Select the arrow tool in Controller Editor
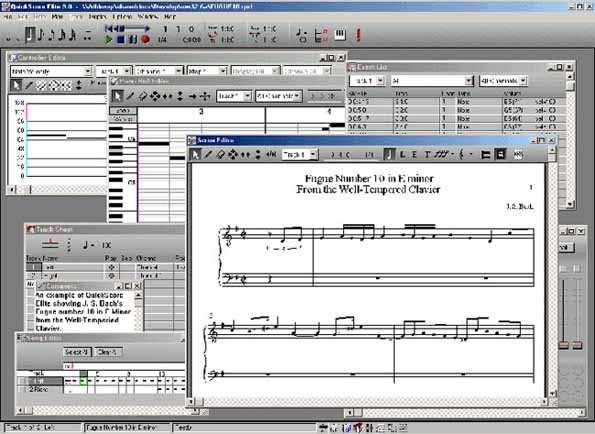Image resolution: width=595 pixels, height=434 pixels. tap(16, 85)
